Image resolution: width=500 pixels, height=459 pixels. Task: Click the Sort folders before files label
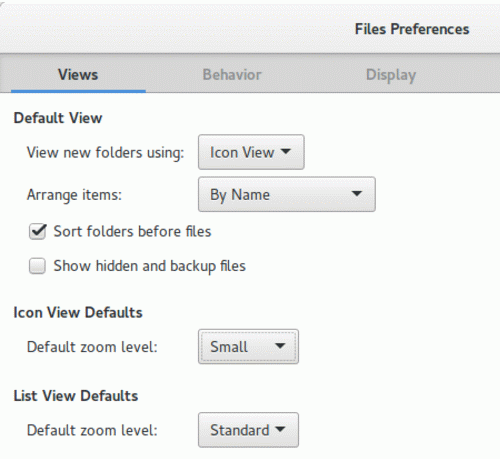point(132,231)
